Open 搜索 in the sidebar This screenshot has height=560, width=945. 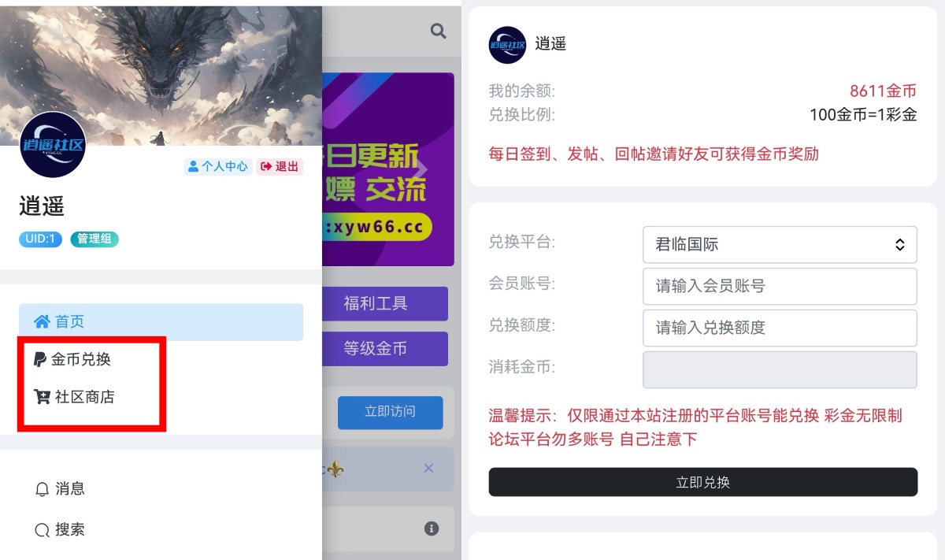pyautogui.click(x=60, y=529)
